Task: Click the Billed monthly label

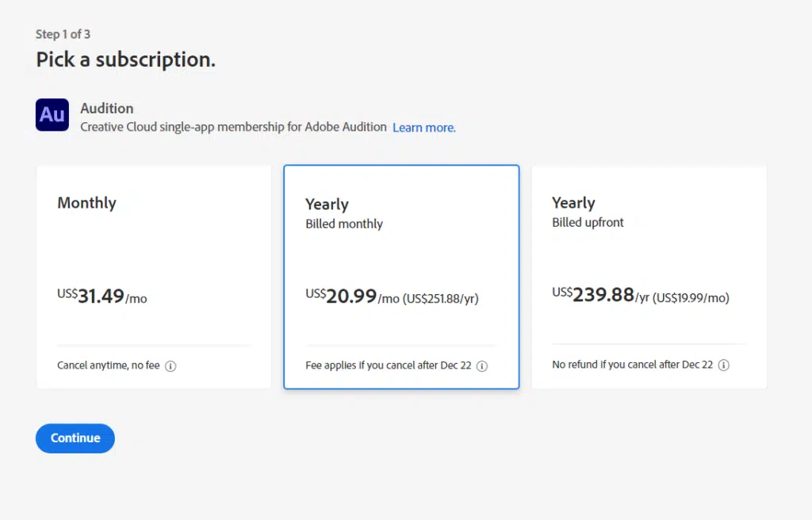Action: [x=344, y=224]
